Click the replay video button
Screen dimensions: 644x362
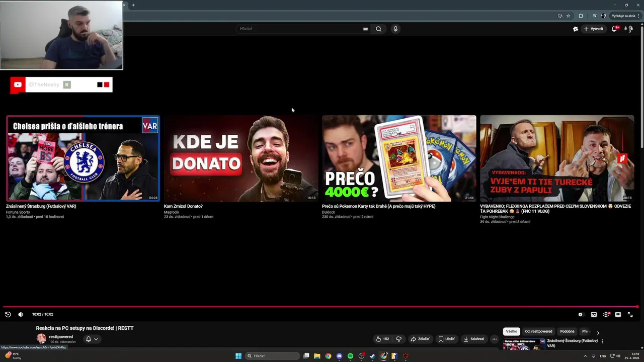point(8,314)
